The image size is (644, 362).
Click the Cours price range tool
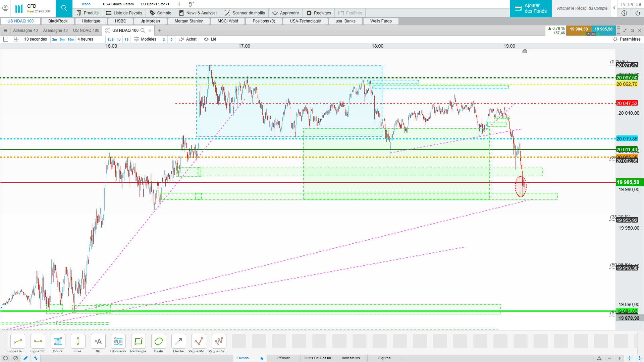pyautogui.click(x=58, y=342)
